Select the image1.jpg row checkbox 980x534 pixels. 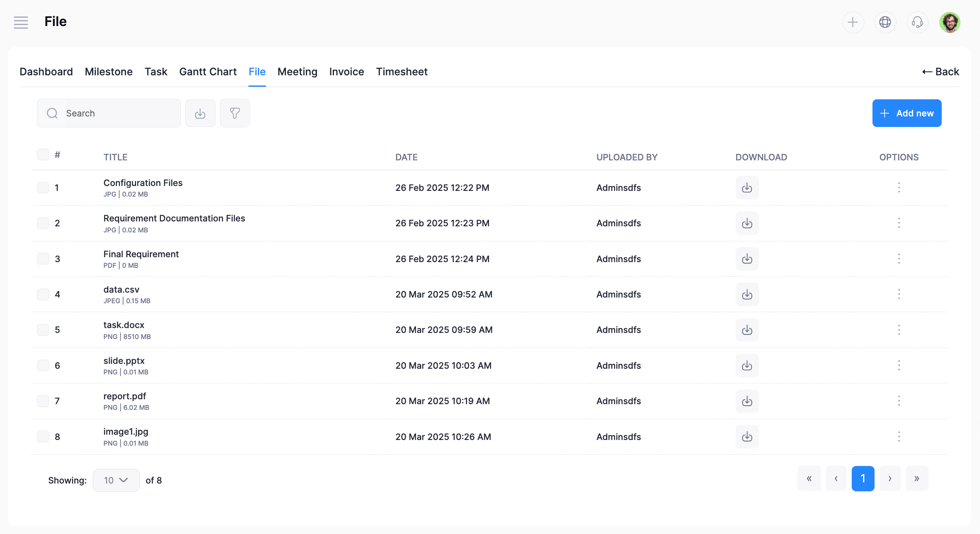(43, 437)
